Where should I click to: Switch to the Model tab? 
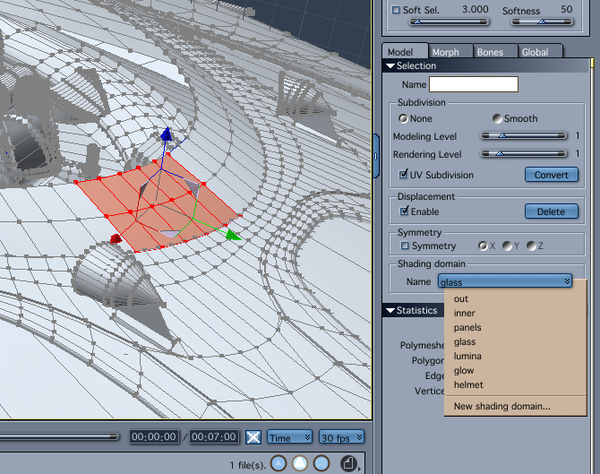tap(404, 51)
